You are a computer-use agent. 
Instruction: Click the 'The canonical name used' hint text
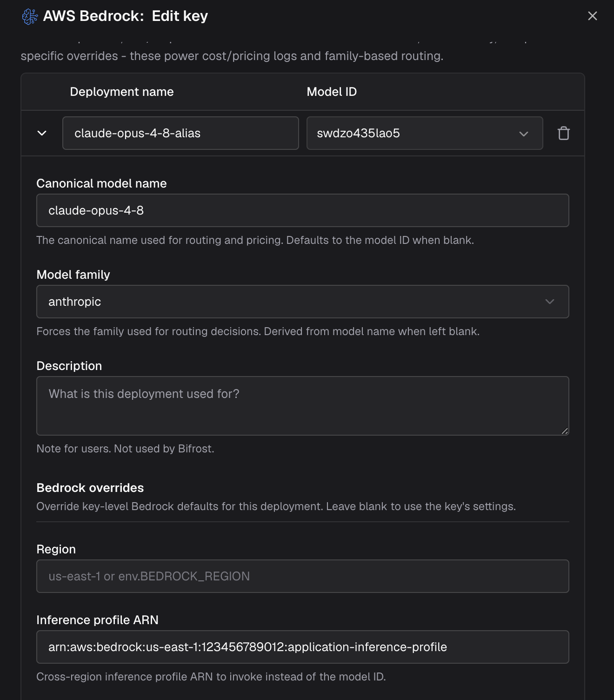click(255, 240)
